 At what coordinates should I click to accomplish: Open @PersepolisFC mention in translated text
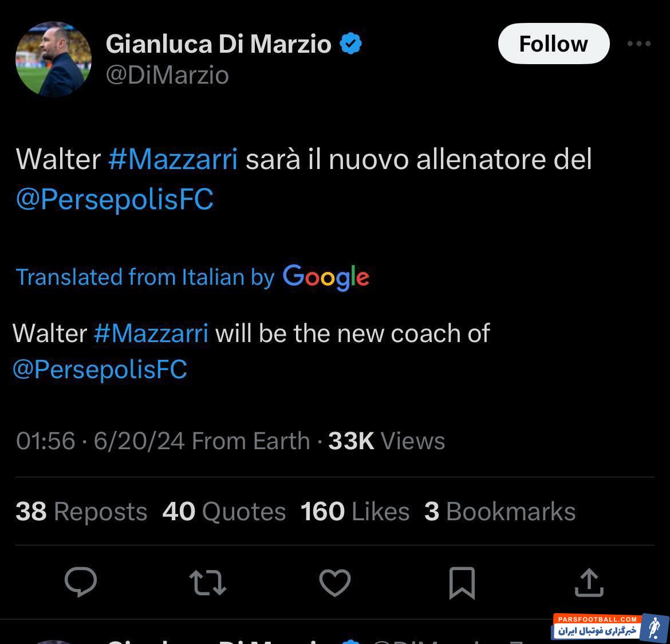tap(100, 369)
